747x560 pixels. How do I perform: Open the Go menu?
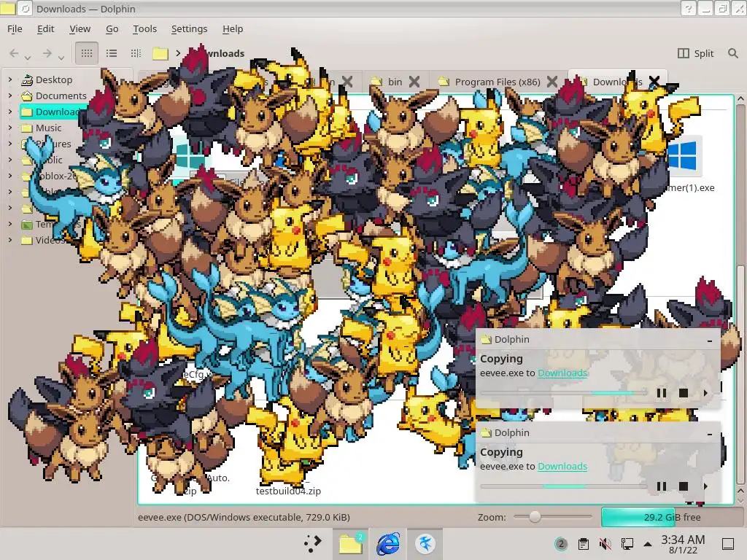point(112,28)
